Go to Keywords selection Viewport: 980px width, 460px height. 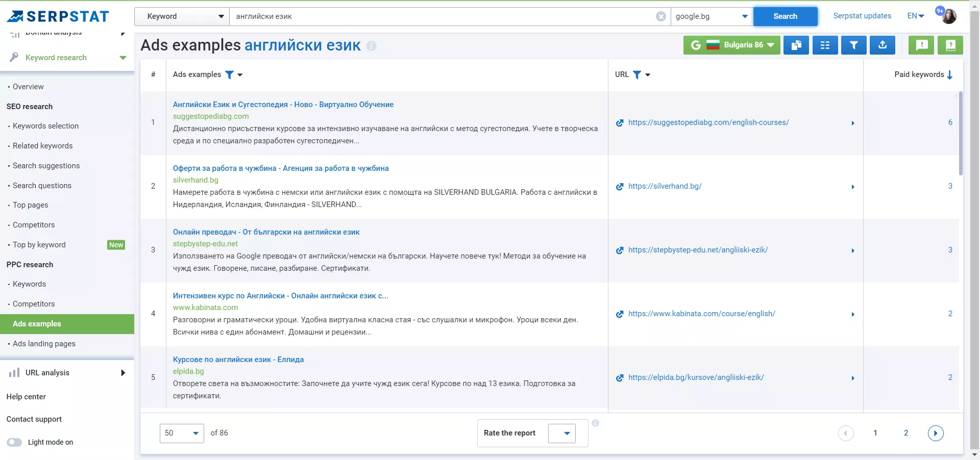[x=45, y=126]
